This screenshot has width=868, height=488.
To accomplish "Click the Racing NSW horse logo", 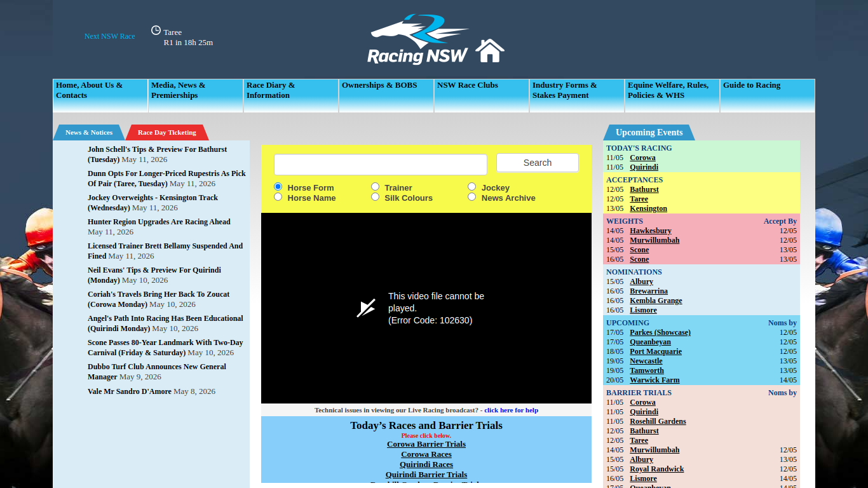I will (x=418, y=39).
